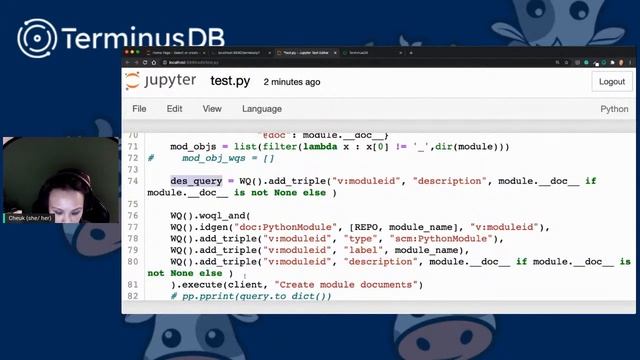Open the File menu
The image size is (640, 360).
pyautogui.click(x=139, y=109)
